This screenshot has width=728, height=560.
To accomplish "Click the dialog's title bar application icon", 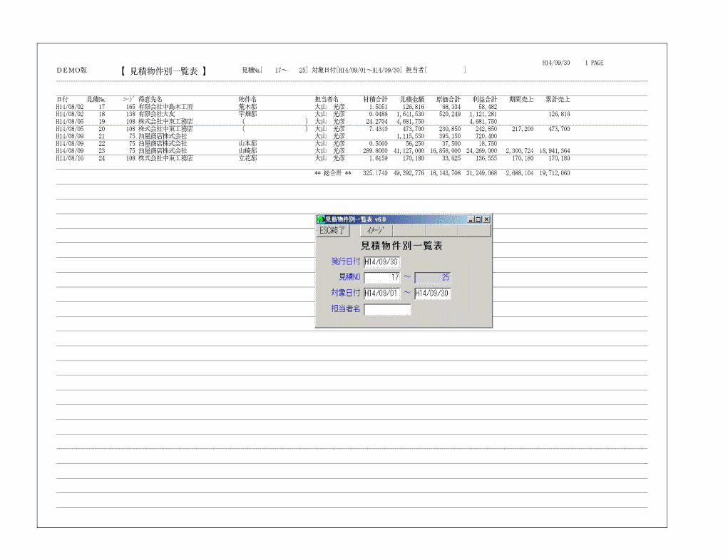I will click(320, 219).
